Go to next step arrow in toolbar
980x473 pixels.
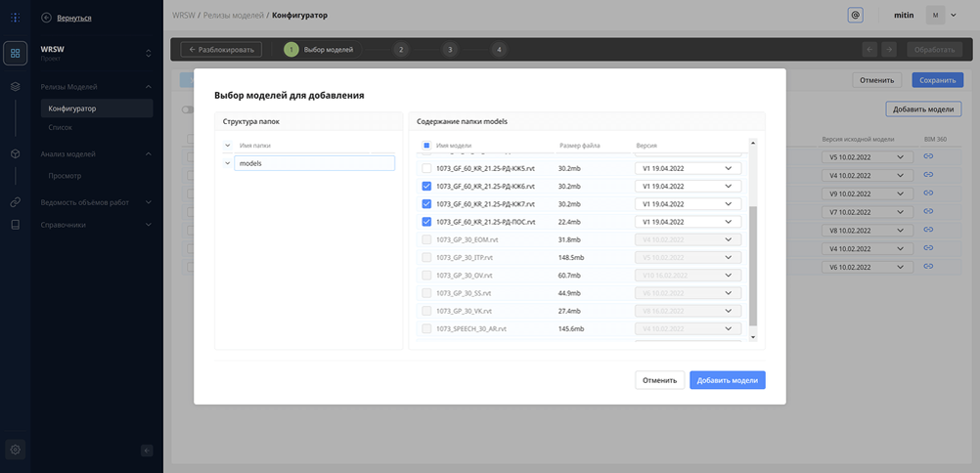(890, 50)
